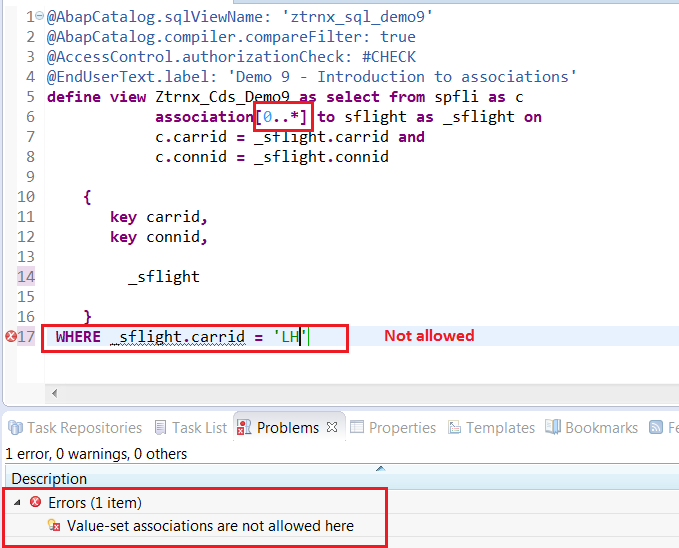Click 'c.connid = _sflight.connid' condition
Viewport: 679px width, 548px height.
[x=272, y=157]
